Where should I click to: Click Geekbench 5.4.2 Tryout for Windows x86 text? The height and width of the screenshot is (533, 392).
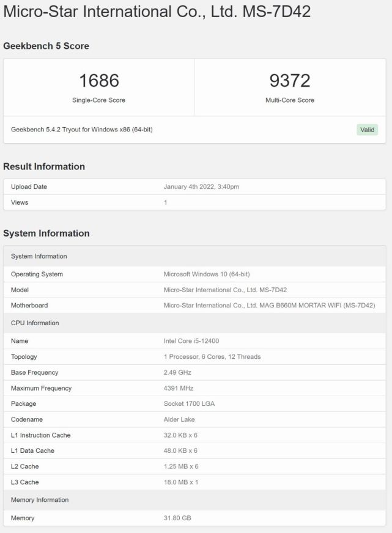pyautogui.click(x=81, y=130)
